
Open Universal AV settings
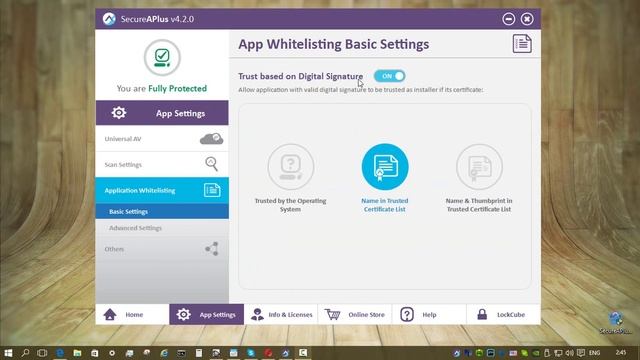[162, 139]
